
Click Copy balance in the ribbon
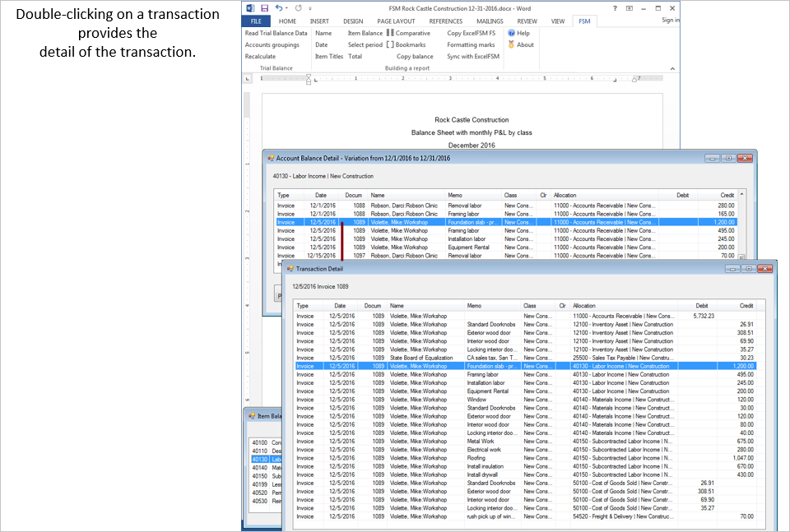tap(415, 57)
